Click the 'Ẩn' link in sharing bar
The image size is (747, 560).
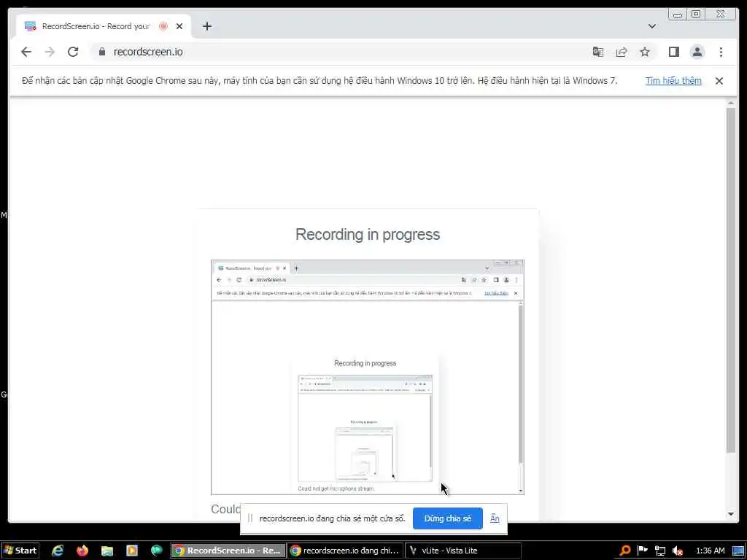point(495,518)
